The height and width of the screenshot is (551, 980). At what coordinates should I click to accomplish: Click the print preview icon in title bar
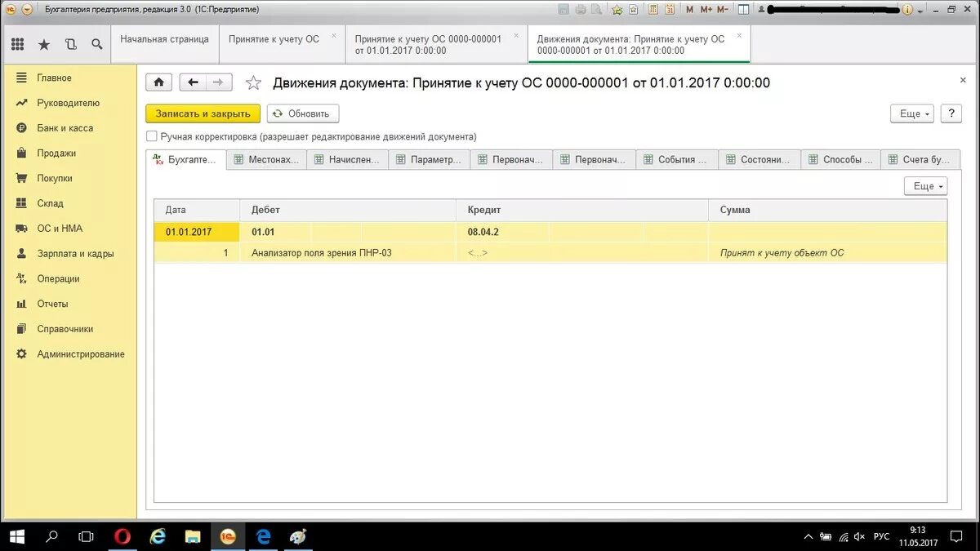click(x=595, y=10)
